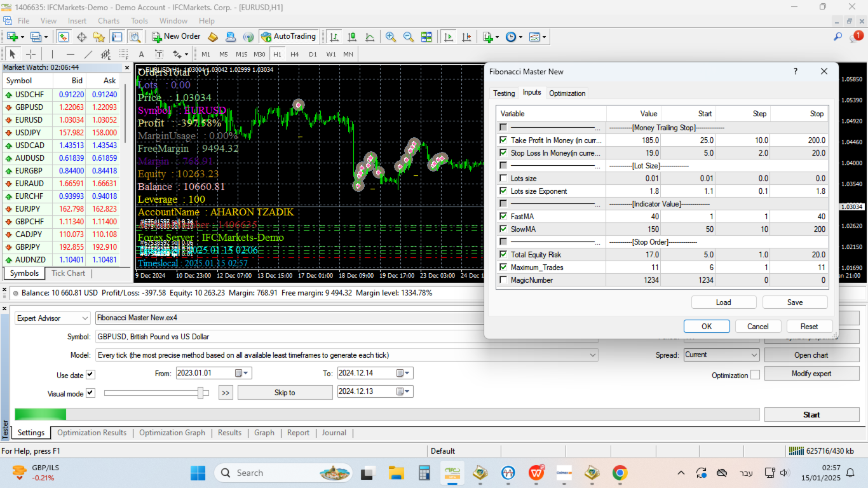Switch to the Optimization tab in dialog
This screenshot has height=488, width=868.
click(x=567, y=93)
